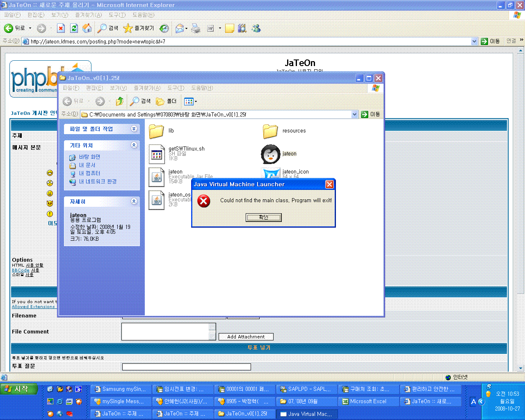Screen dimensions: 525x420
Task: Open 즐겨찾기 favorites star in IE toolbar
Action: pyautogui.click(x=139, y=28)
